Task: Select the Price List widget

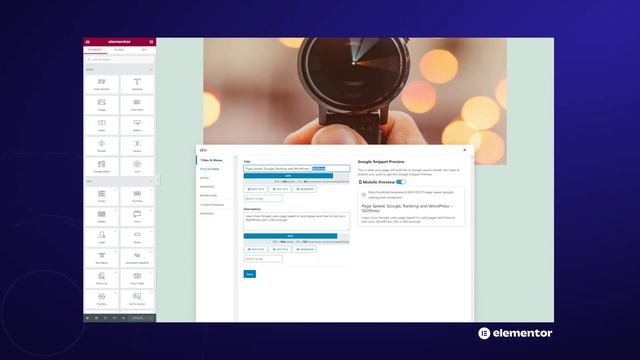Action: [x=102, y=279]
